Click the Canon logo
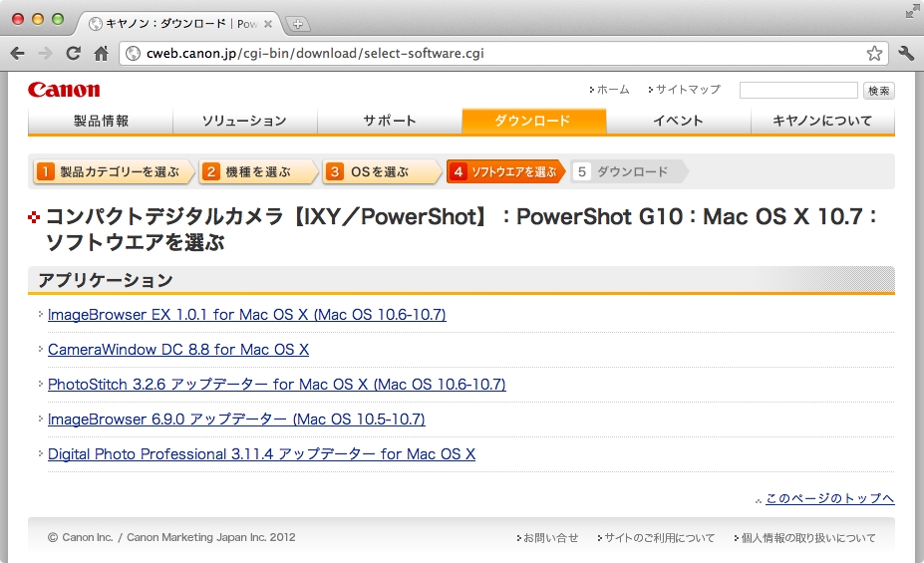 coord(64,90)
